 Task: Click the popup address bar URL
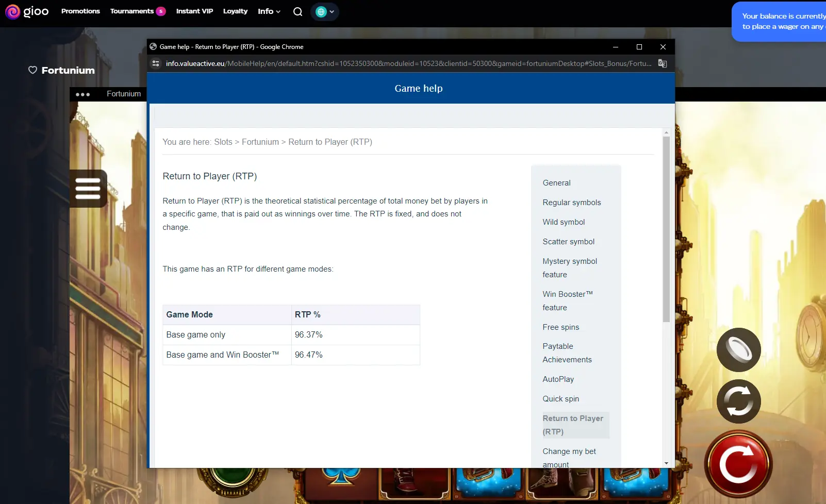(x=408, y=63)
